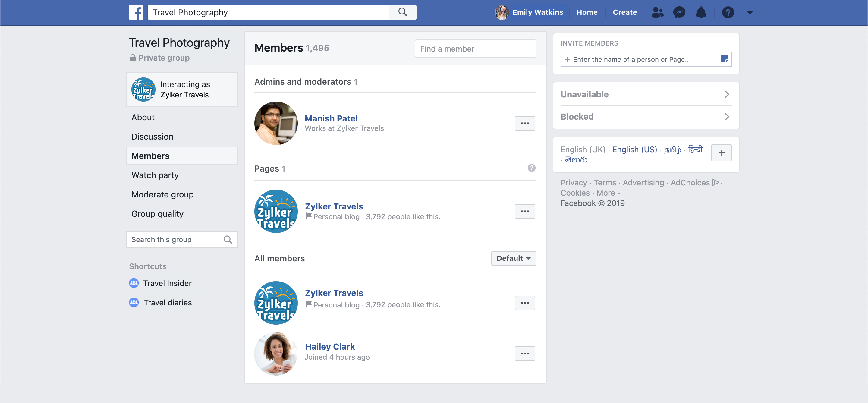
Task: Open the Messenger icon
Action: tap(679, 12)
